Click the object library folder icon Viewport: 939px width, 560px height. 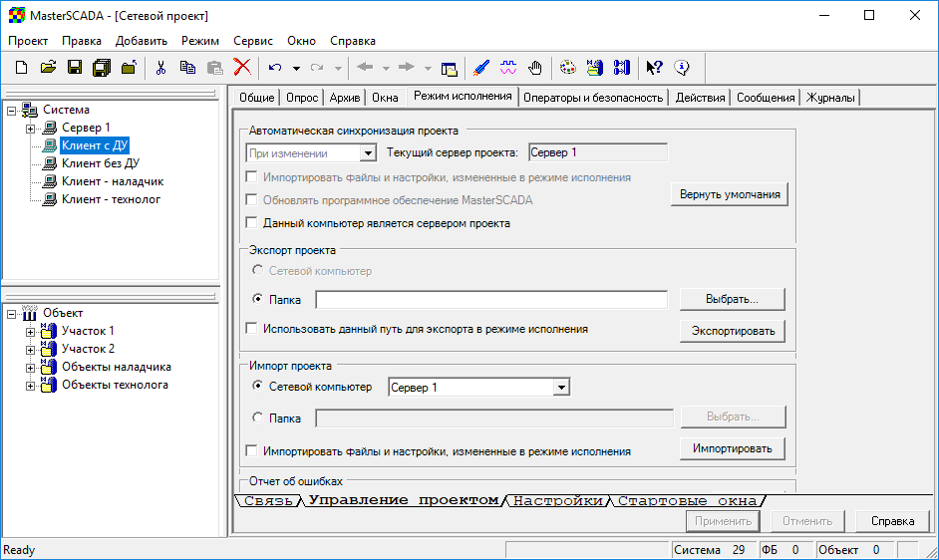595,67
